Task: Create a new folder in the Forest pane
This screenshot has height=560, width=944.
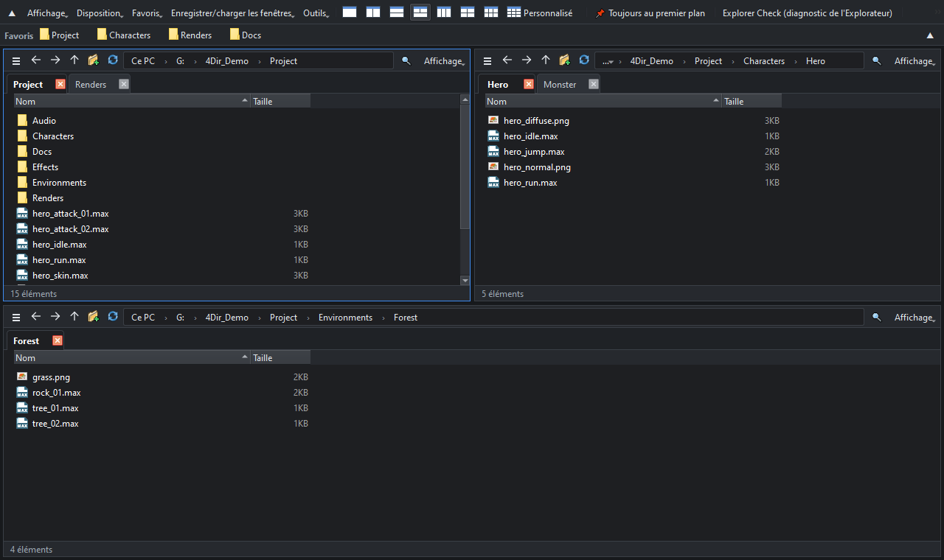Action: click(94, 317)
